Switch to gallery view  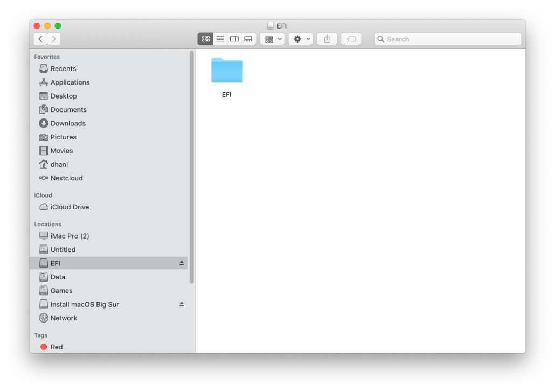(x=248, y=39)
